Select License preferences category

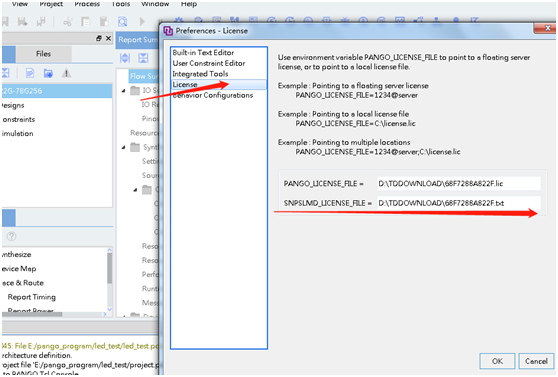(x=219, y=84)
